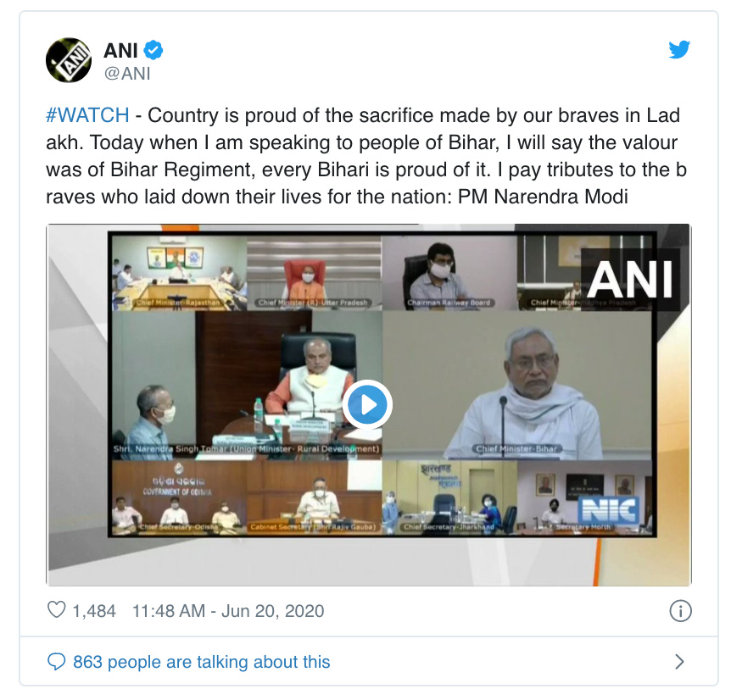Expand conversation with right chevron

(x=680, y=661)
